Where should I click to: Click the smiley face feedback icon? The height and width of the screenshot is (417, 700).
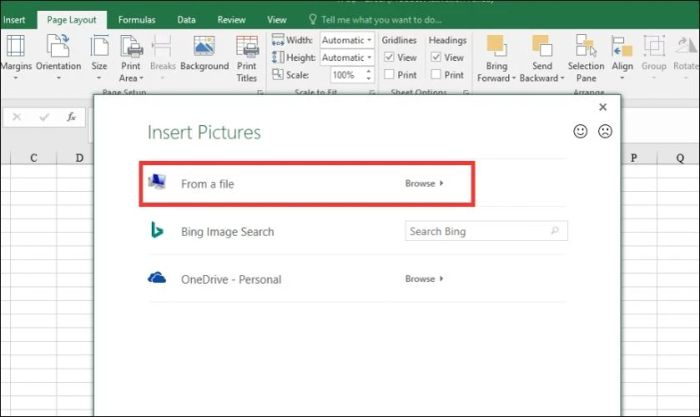coord(580,131)
